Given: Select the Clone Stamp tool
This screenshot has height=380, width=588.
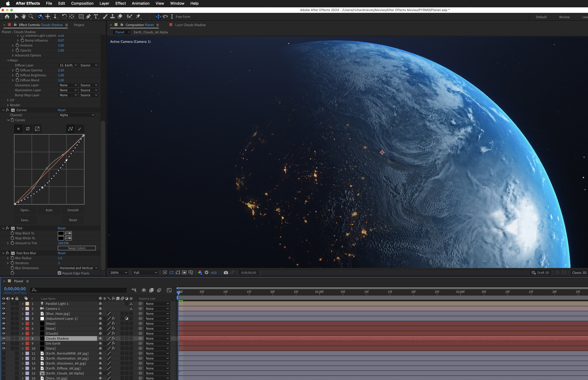Looking at the screenshot, I should pos(112,17).
